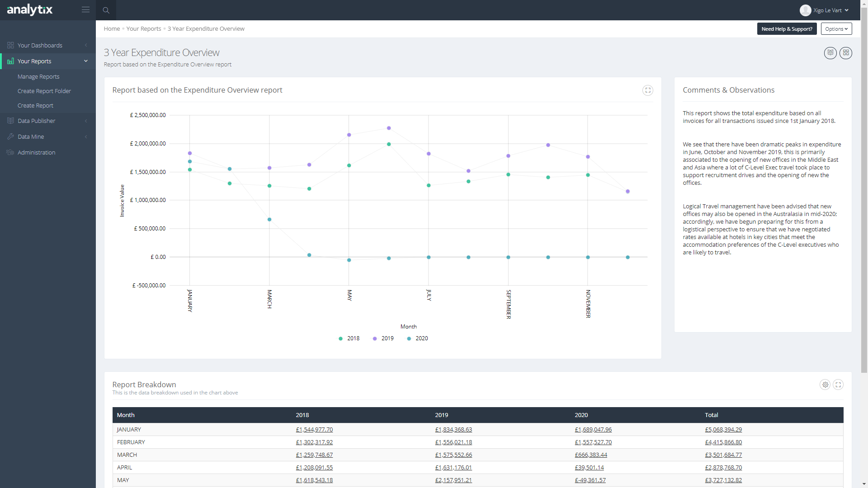Open March 2020 value £666,383.44

point(591,455)
